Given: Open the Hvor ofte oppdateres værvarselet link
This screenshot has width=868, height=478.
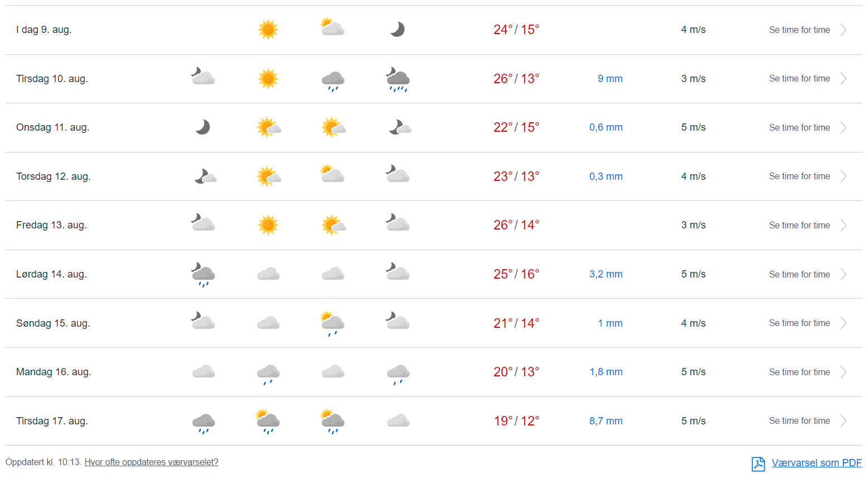Looking at the screenshot, I should pyautogui.click(x=151, y=462).
